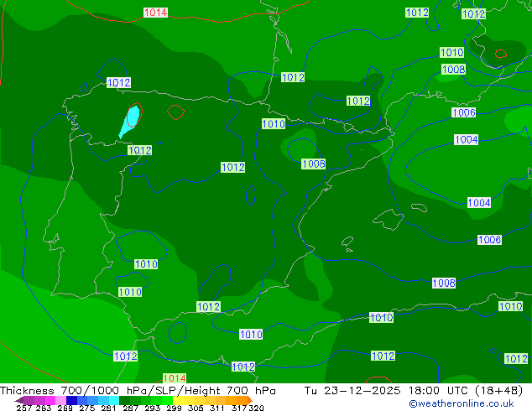Click the 1006 isobar label
Viewport: 532px width, 411px height.
pos(464,112)
